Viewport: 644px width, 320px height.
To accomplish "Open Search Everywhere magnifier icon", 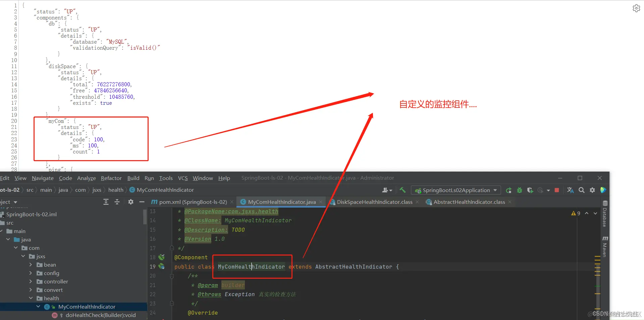I will [x=582, y=190].
